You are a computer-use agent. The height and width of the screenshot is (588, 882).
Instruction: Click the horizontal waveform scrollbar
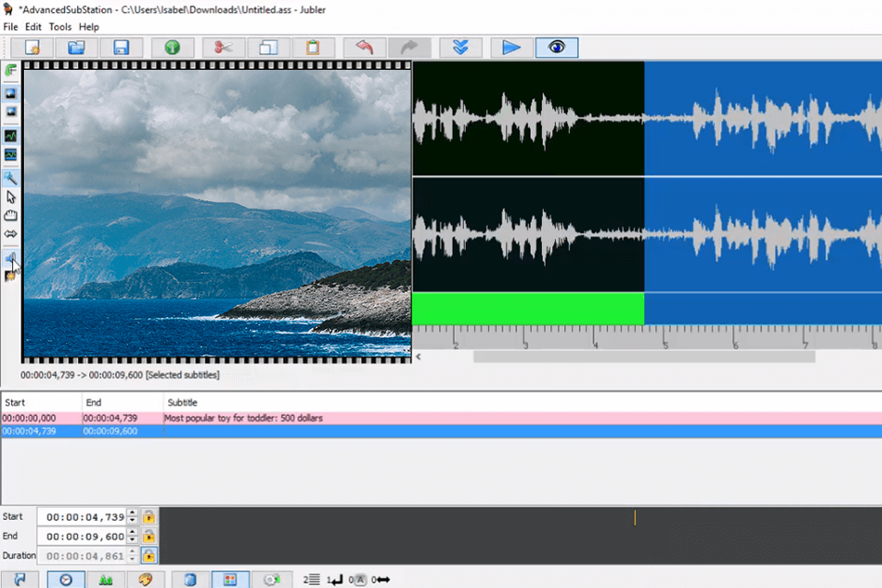click(643, 356)
